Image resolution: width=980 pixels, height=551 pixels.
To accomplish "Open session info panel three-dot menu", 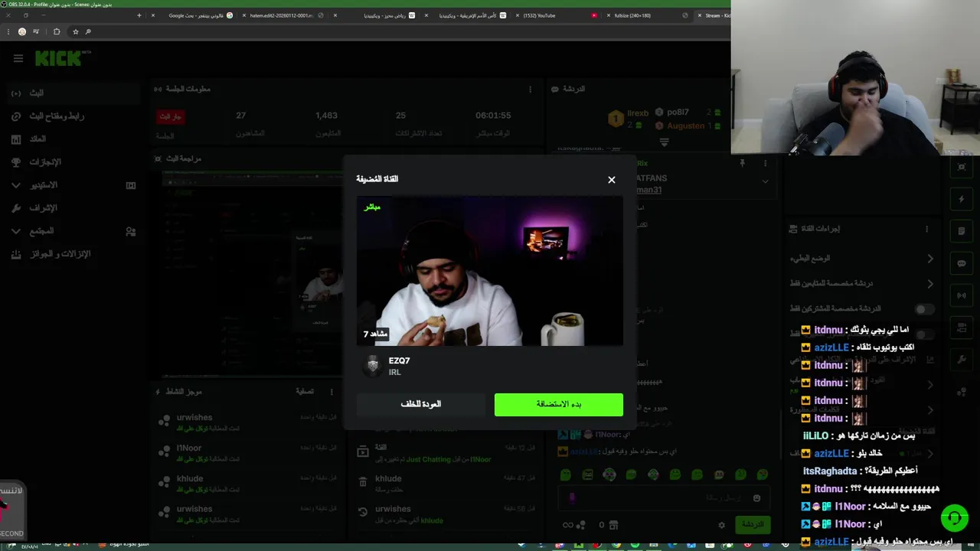I will pyautogui.click(x=530, y=90).
